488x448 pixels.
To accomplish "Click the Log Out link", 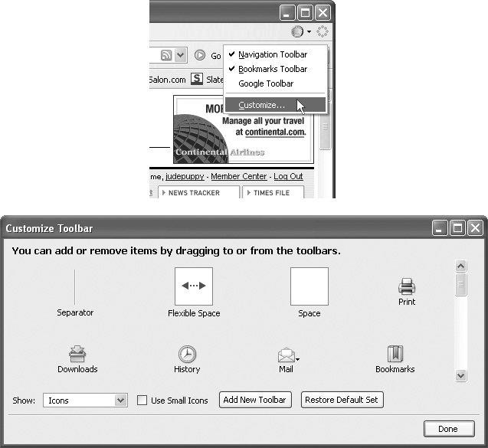I will [x=288, y=176].
